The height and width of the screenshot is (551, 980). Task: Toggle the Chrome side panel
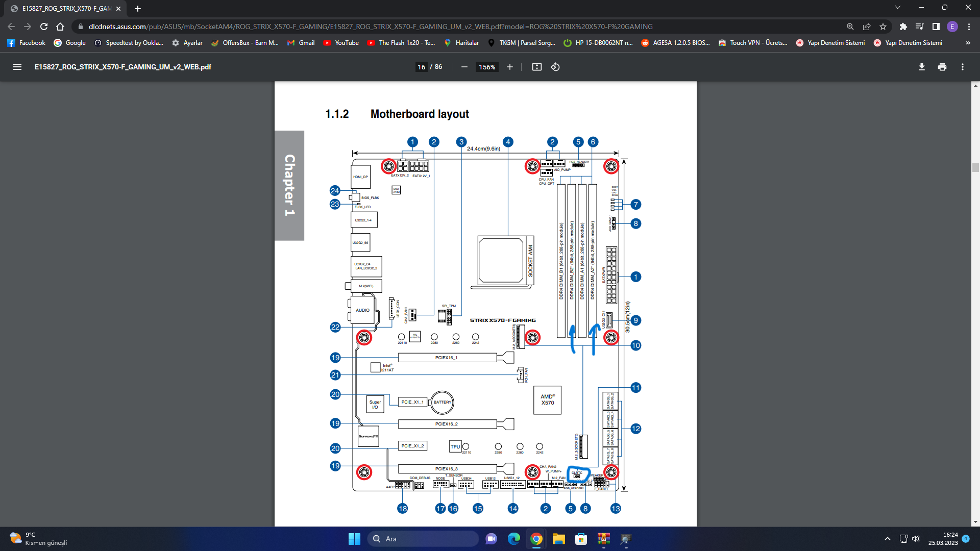936,27
